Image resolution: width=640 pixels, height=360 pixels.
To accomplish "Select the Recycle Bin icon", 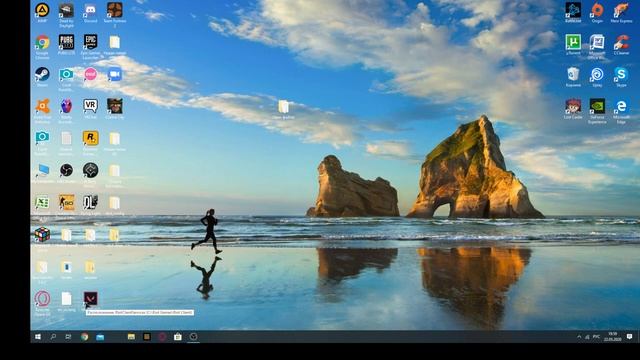I will pyautogui.click(x=573, y=74).
